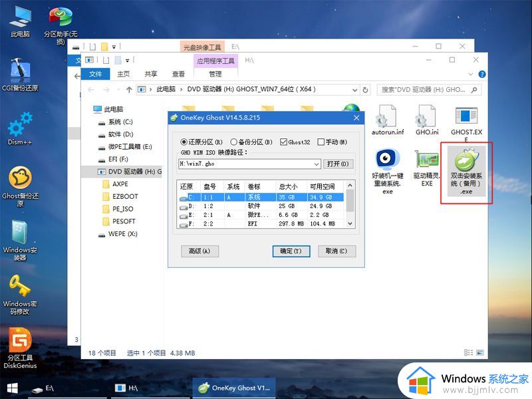The width and height of the screenshot is (532, 399).
Task: Expand the ribbon chevron
Action: [470, 74]
